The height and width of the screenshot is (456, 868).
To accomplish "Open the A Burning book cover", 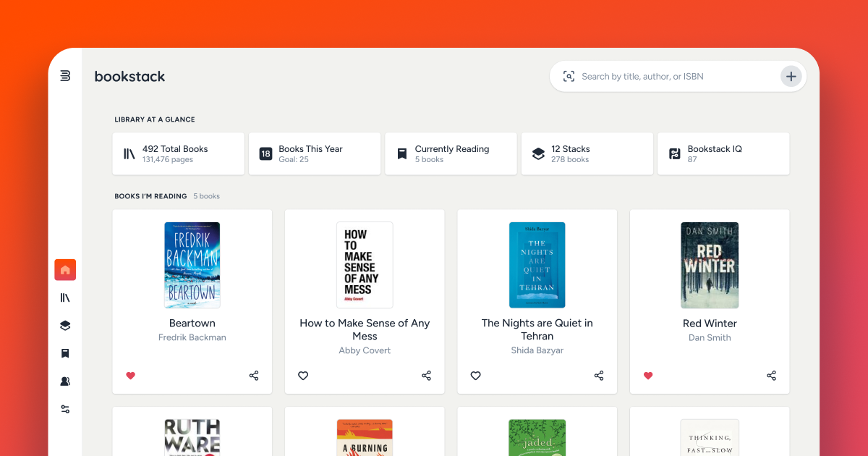I will point(365,437).
